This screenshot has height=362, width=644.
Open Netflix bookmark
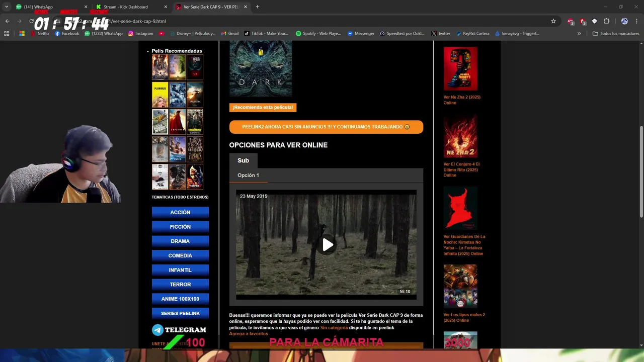coord(40,34)
